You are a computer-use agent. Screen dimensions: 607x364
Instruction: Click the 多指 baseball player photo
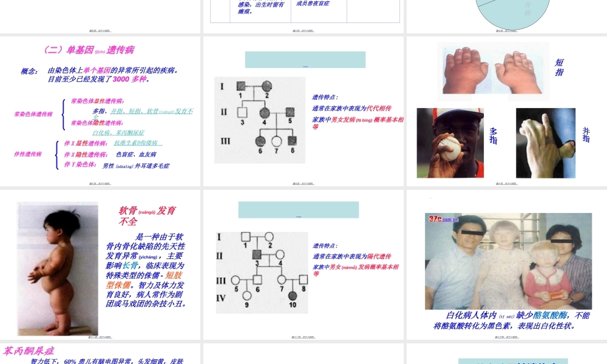pyautogui.click(x=450, y=143)
